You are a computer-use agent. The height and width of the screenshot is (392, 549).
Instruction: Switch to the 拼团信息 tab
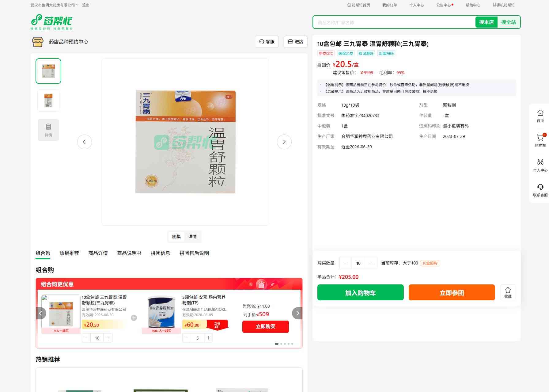tap(160, 253)
